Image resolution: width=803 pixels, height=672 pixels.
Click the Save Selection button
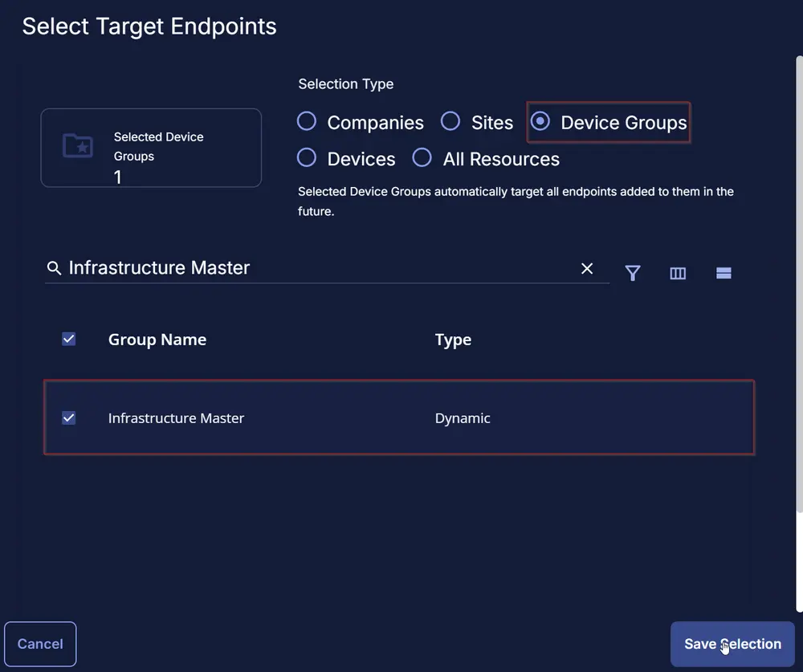732,644
